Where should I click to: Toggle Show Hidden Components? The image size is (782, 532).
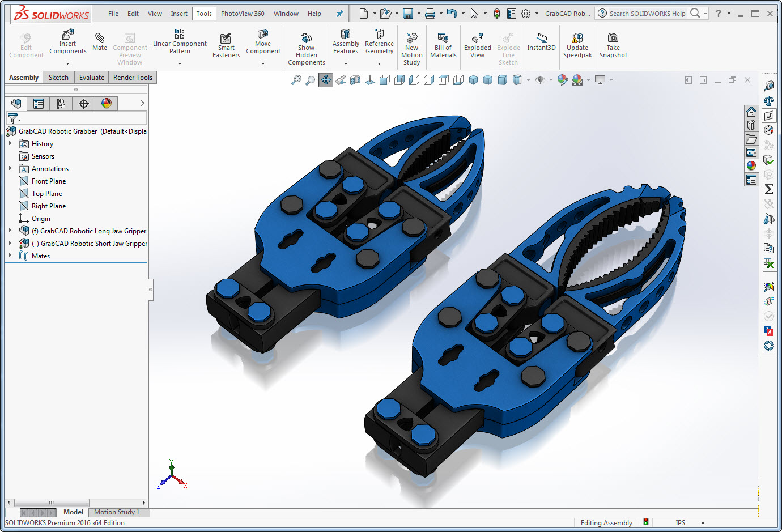click(307, 48)
